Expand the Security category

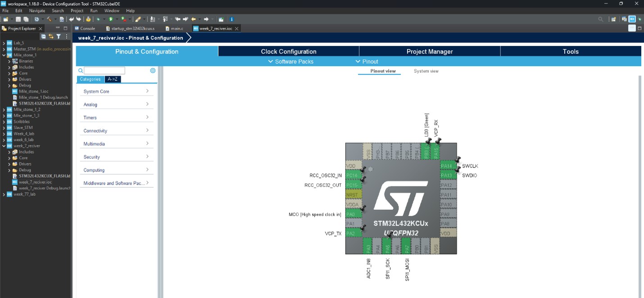pos(117,157)
